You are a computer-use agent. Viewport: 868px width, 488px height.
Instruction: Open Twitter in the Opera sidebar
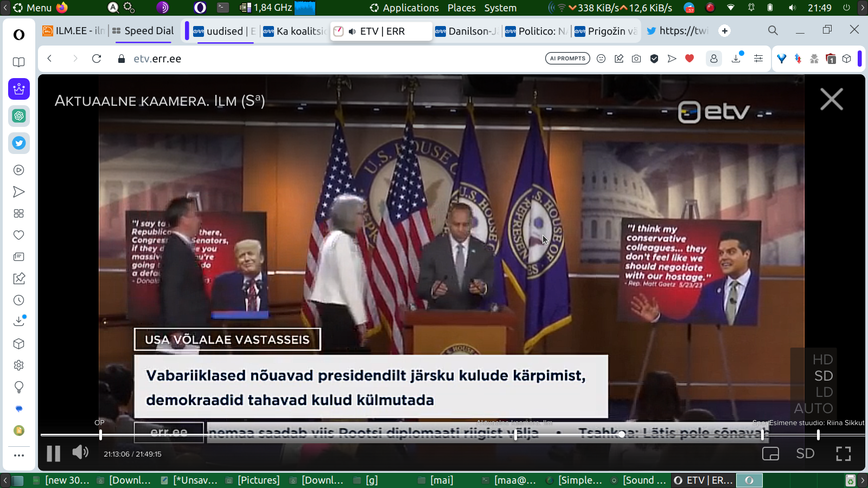tap(19, 143)
